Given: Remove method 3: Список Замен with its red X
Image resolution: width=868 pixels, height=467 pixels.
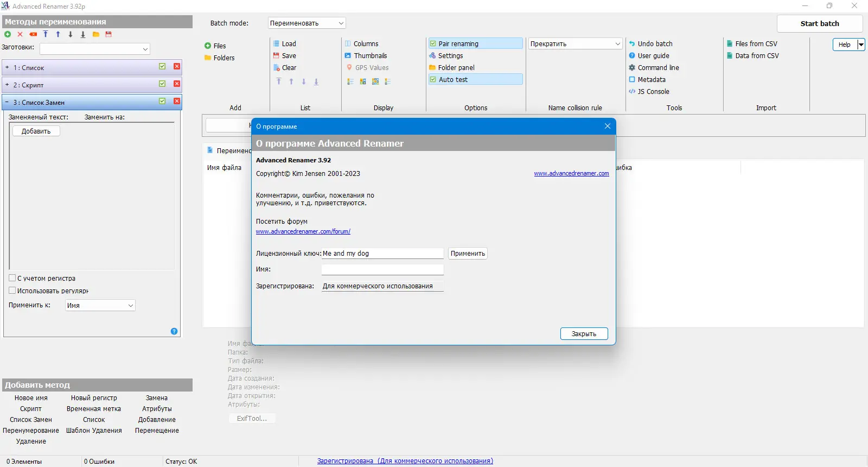Looking at the screenshot, I should [x=177, y=101].
